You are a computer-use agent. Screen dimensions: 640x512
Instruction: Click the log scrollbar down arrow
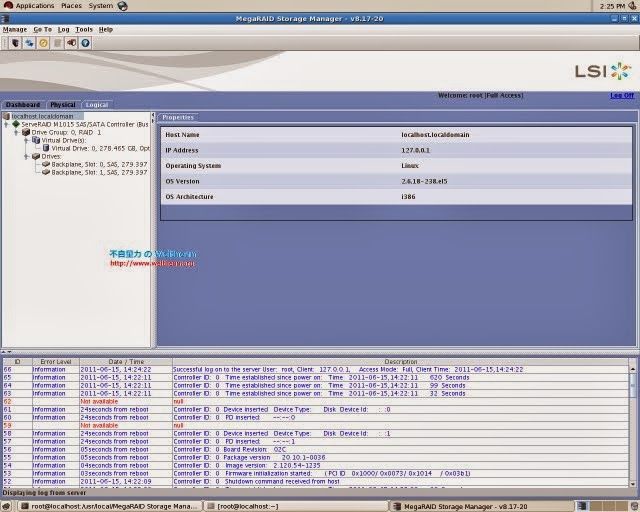pos(633,484)
